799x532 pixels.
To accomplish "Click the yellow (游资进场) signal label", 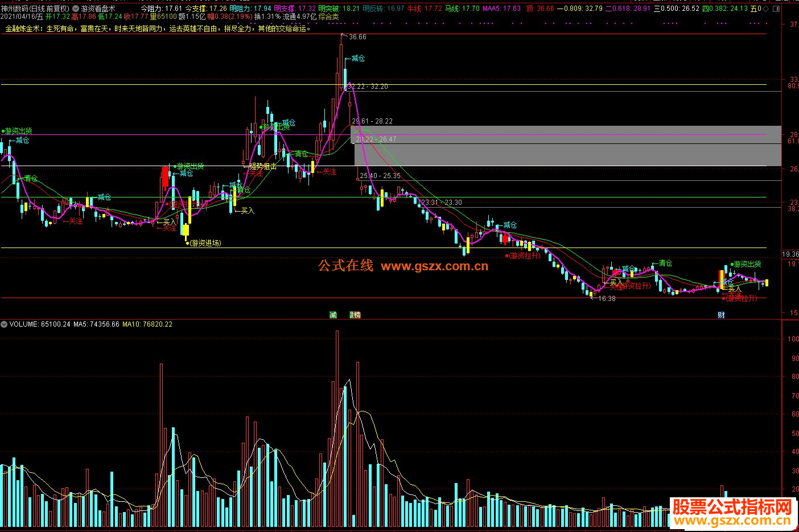I will click(x=205, y=244).
